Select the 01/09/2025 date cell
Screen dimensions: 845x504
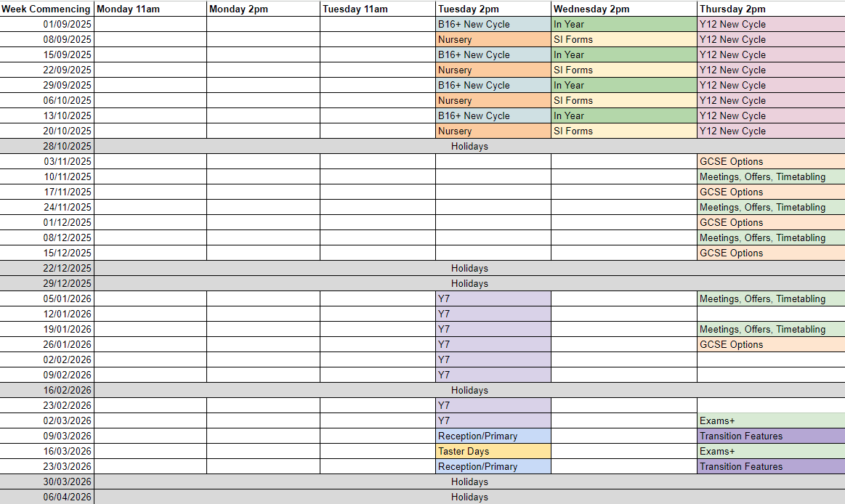[x=47, y=24]
